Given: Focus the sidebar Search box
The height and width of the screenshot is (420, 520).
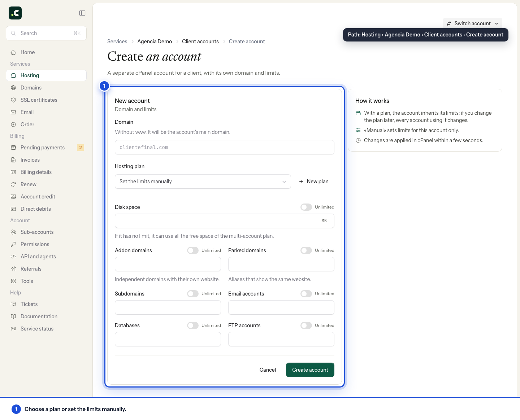Looking at the screenshot, I should click(x=46, y=33).
